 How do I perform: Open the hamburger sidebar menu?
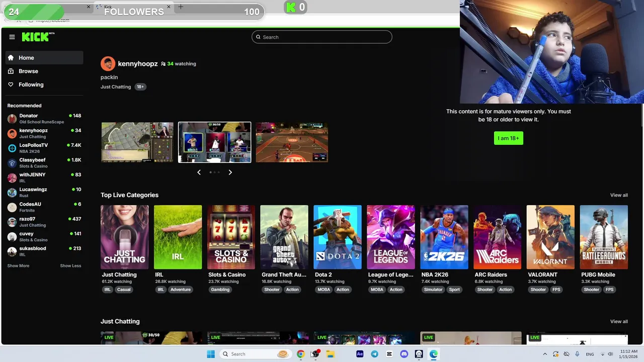click(12, 37)
